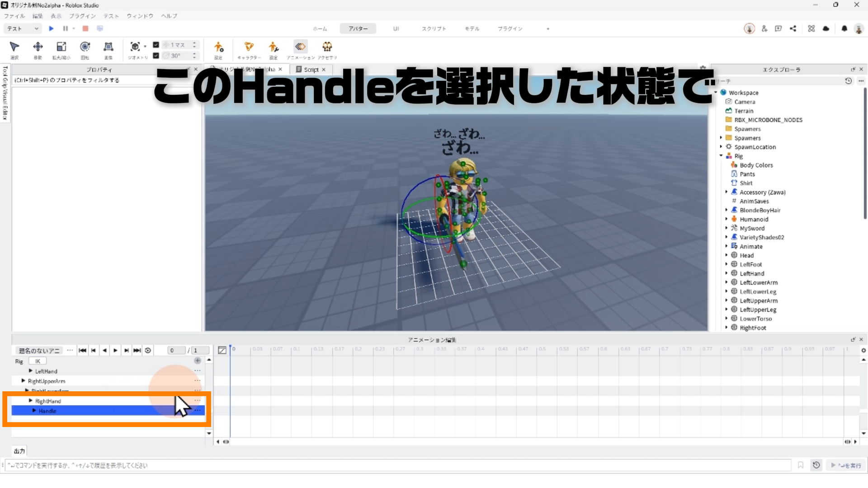The image size is (868, 488).
Task: Click the add track plus button
Action: point(198,361)
